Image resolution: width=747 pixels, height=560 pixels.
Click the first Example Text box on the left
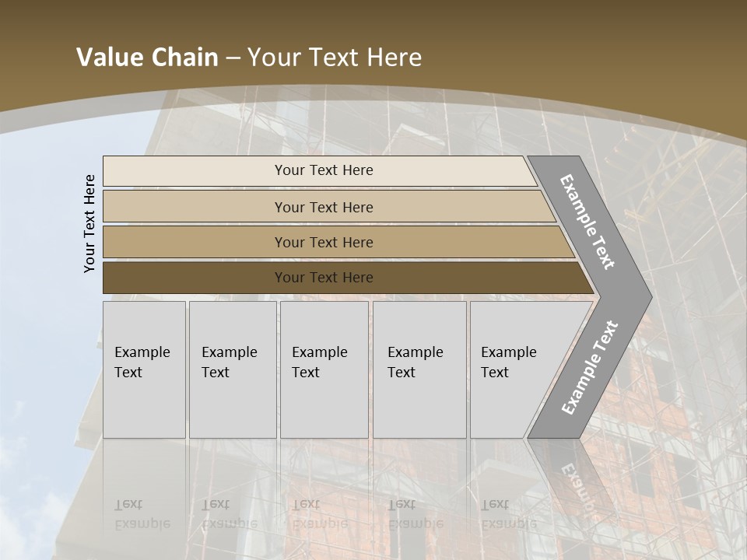144,369
